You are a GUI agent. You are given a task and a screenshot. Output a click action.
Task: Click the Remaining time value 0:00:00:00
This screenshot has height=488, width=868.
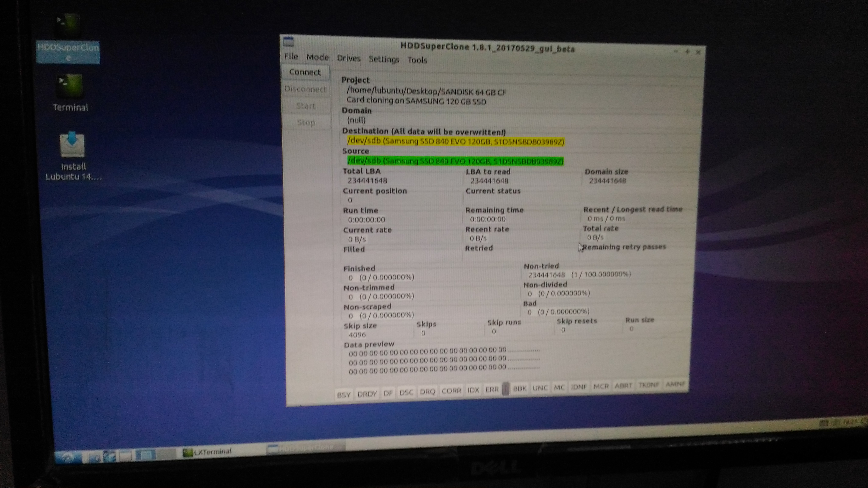pyautogui.click(x=488, y=219)
